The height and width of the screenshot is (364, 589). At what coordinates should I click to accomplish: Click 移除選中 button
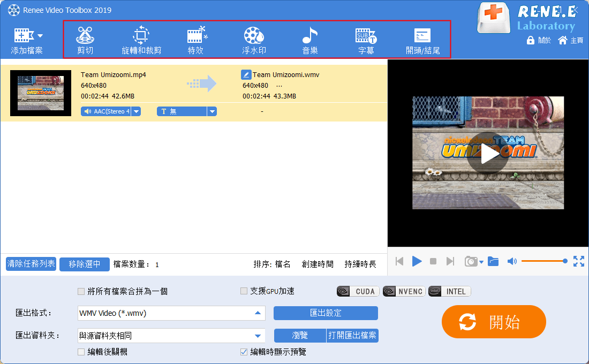coord(85,264)
